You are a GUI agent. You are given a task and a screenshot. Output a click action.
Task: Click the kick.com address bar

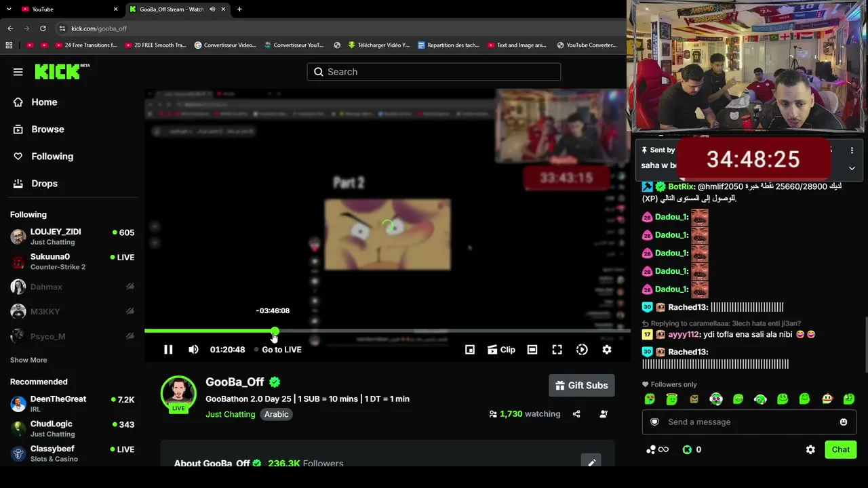pyautogui.click(x=339, y=28)
